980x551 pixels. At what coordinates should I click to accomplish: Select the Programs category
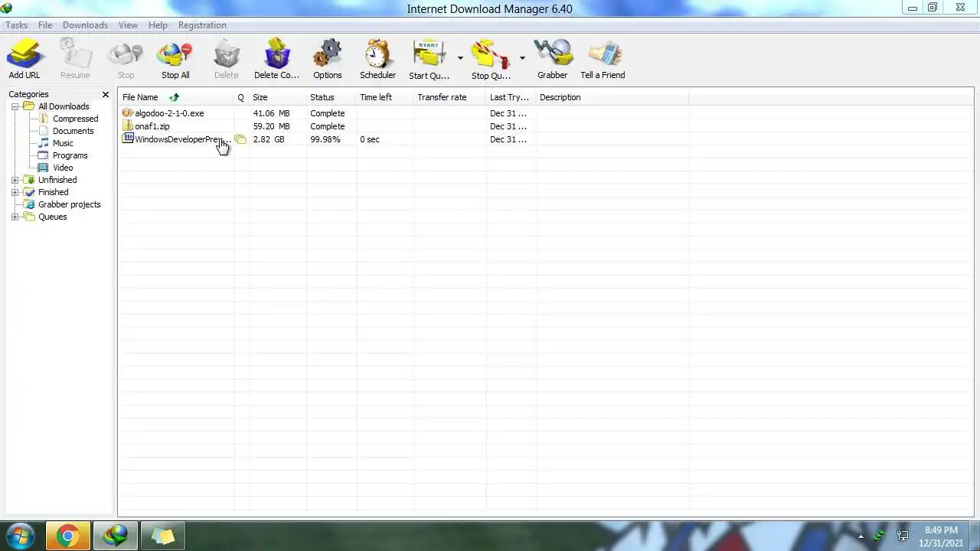pos(70,155)
